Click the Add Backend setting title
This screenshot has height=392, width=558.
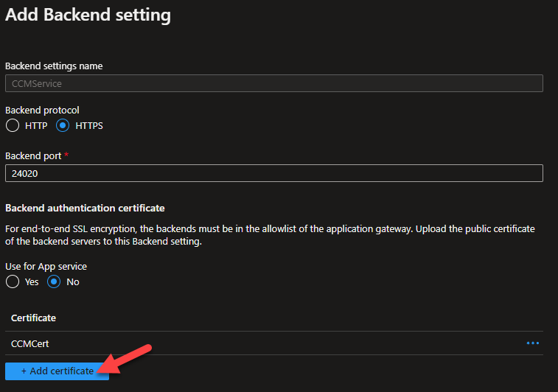[88, 15]
